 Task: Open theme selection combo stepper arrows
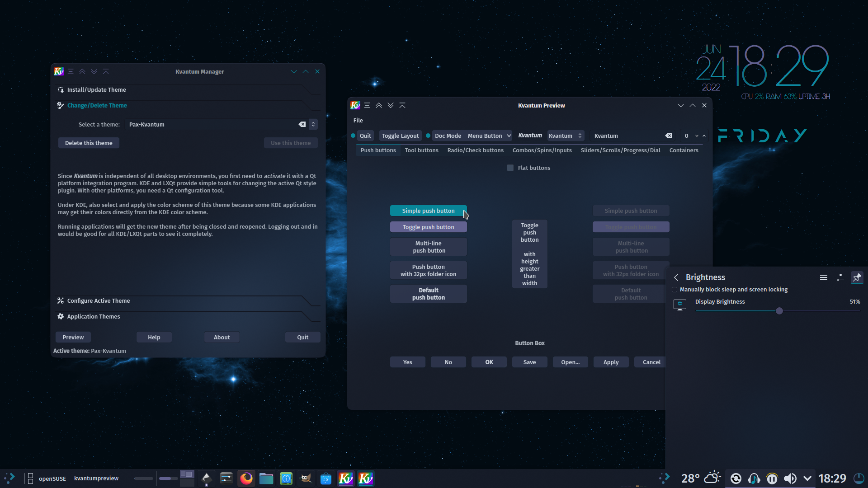[x=313, y=124]
